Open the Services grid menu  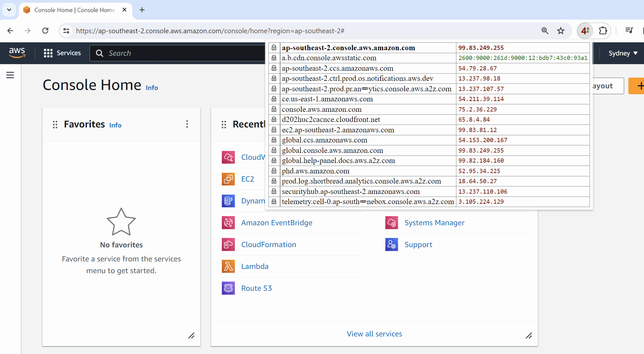(x=62, y=53)
